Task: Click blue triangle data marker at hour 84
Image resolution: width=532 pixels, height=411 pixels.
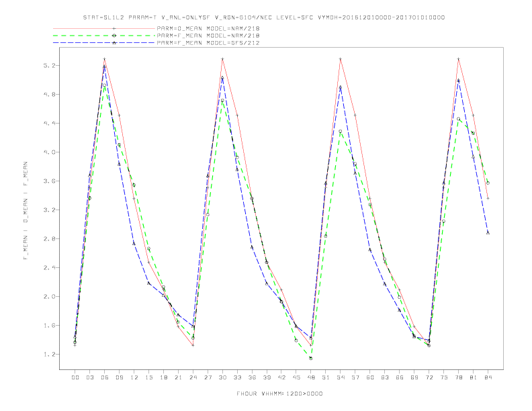Action: [488, 232]
